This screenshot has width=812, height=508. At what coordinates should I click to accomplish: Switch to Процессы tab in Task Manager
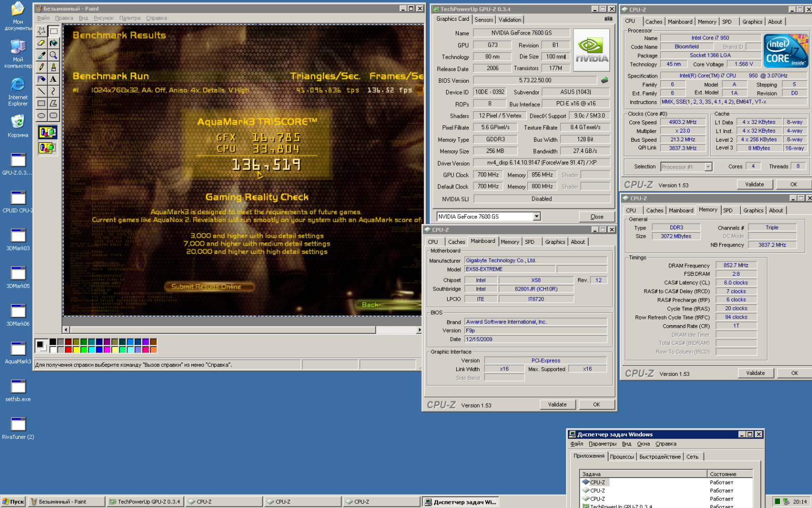[x=622, y=457]
